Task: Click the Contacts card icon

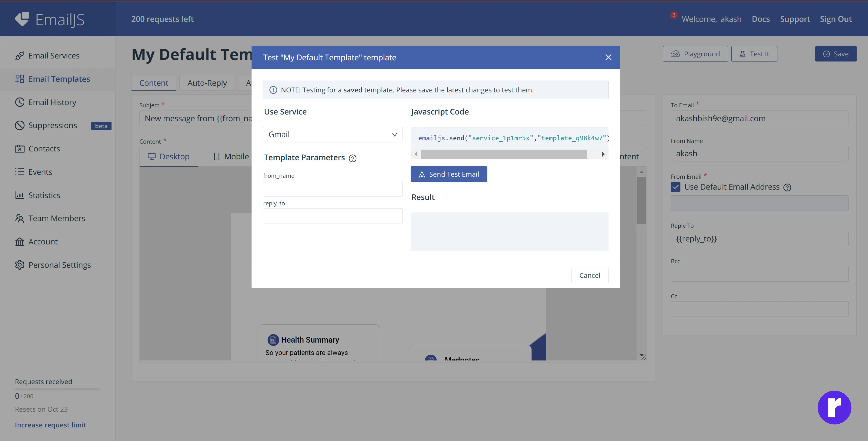Action: click(x=19, y=148)
